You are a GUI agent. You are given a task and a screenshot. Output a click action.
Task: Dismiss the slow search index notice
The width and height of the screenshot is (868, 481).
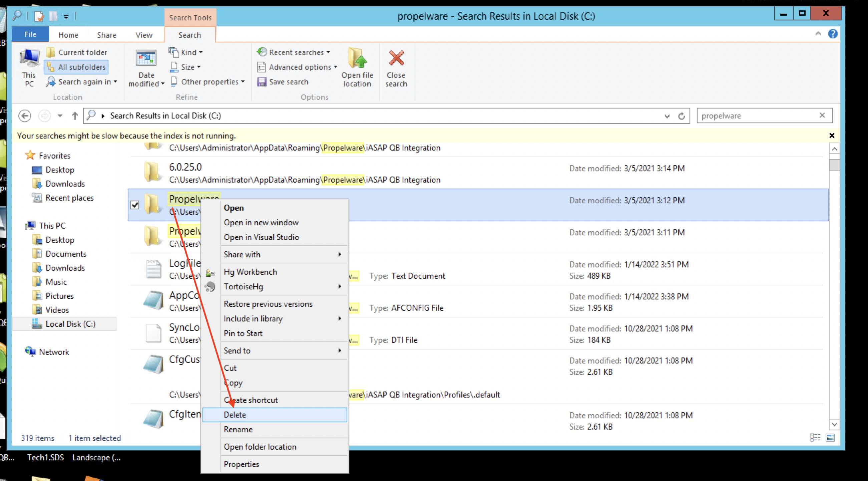[832, 136]
